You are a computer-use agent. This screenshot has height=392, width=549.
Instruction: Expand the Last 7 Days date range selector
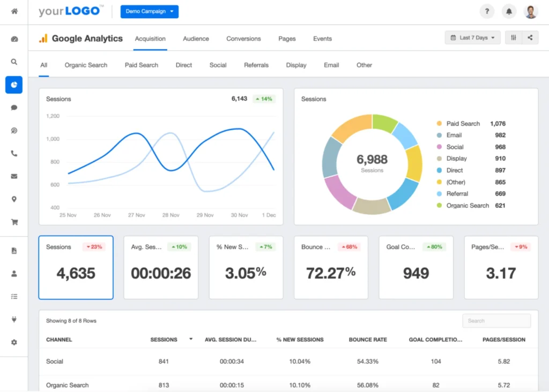tap(472, 37)
